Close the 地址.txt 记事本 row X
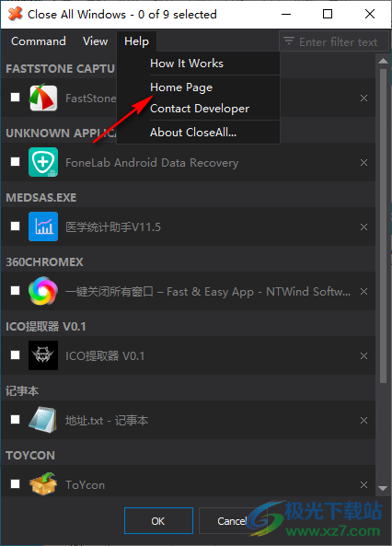 pyautogui.click(x=363, y=420)
